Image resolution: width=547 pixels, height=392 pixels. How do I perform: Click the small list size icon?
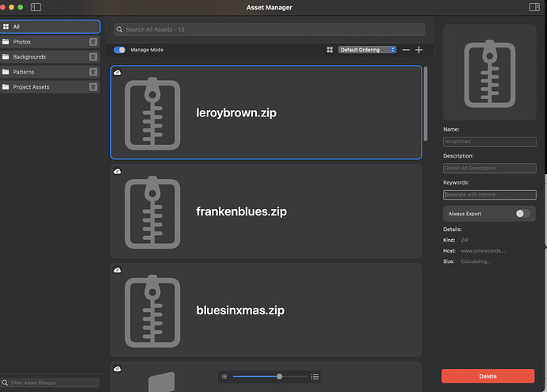point(224,377)
